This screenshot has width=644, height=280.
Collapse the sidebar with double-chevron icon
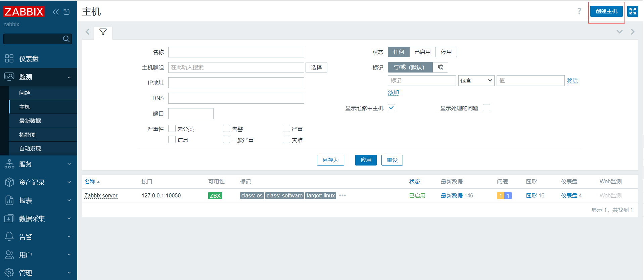click(56, 12)
